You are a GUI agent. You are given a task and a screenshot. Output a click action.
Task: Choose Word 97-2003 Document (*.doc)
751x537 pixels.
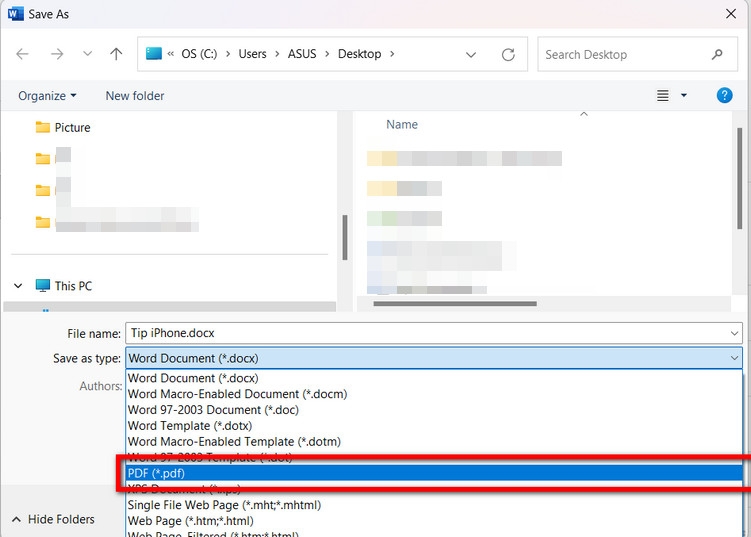434,410
